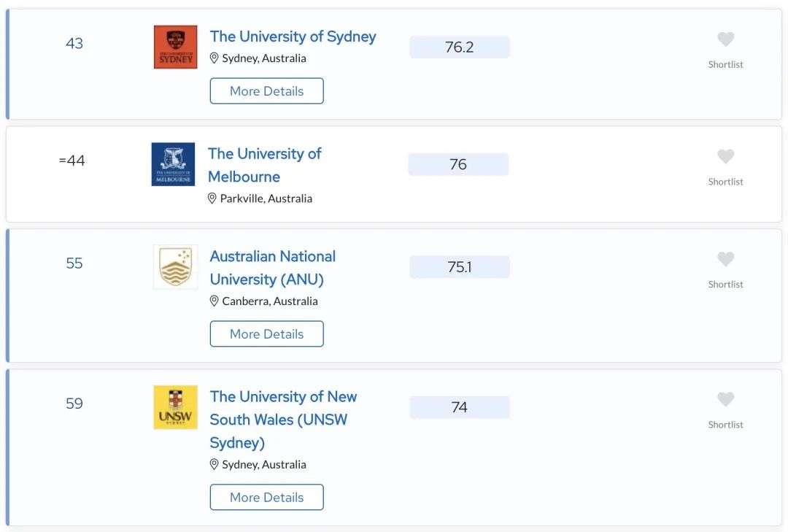Open The University of Melbourne link
The height and width of the screenshot is (532, 788).
(x=264, y=165)
